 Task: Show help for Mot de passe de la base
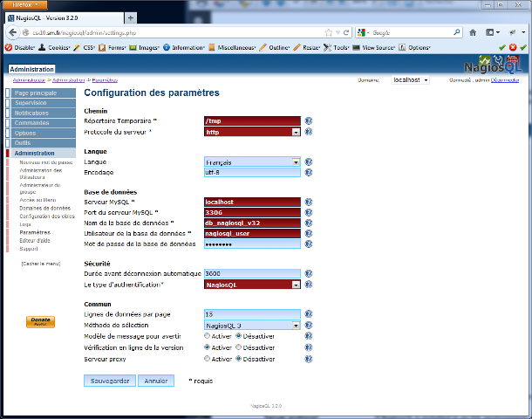pyautogui.click(x=309, y=244)
